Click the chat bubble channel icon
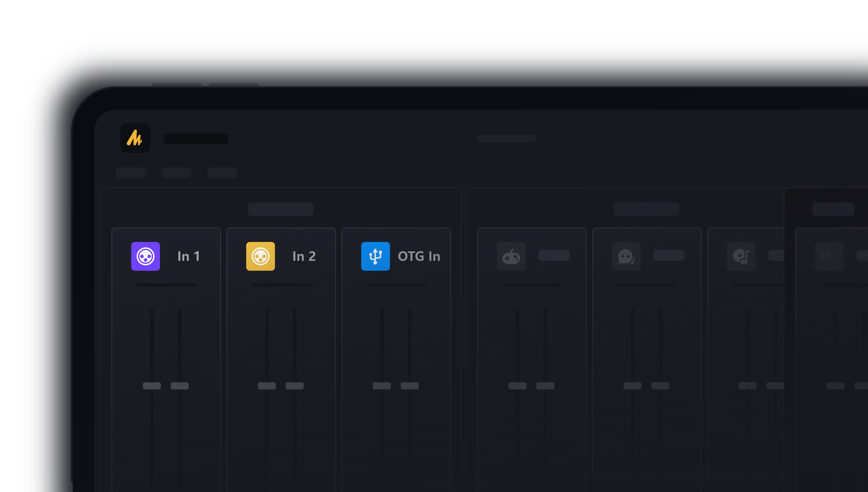The height and width of the screenshot is (492, 868). click(x=626, y=256)
